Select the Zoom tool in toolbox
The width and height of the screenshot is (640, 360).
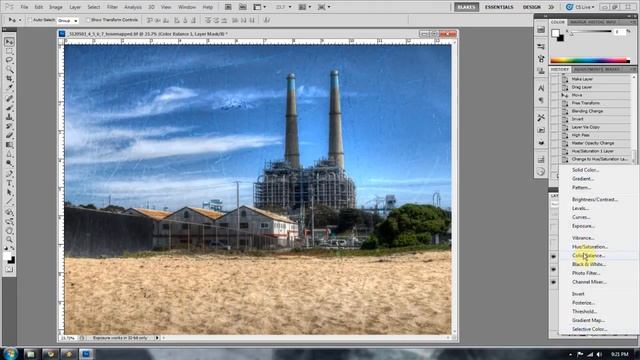click(9, 239)
